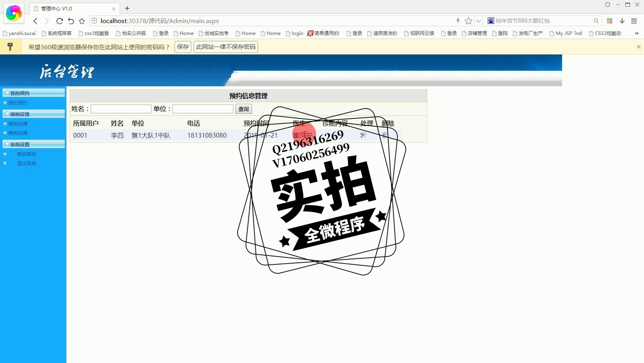This screenshot has height=363, width=644.
Task: Click the 360 browser logo icon
Action: tap(14, 13)
